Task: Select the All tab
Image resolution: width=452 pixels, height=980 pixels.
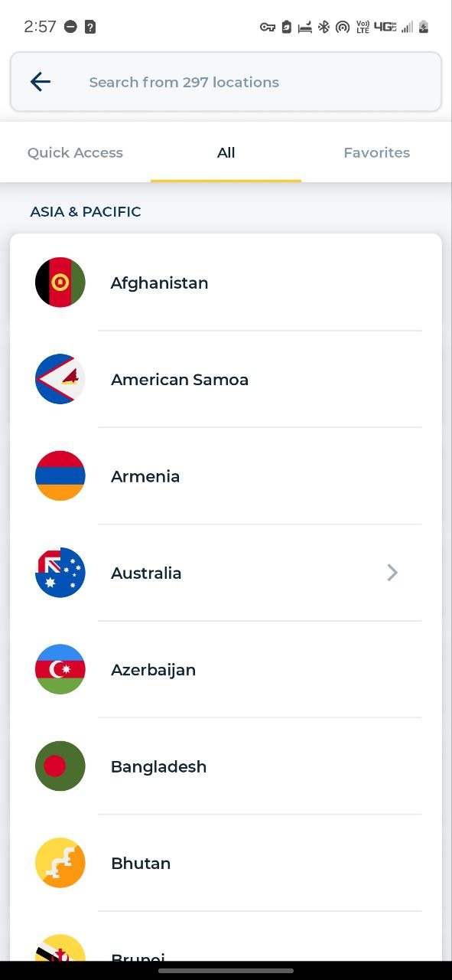Action: point(226,152)
